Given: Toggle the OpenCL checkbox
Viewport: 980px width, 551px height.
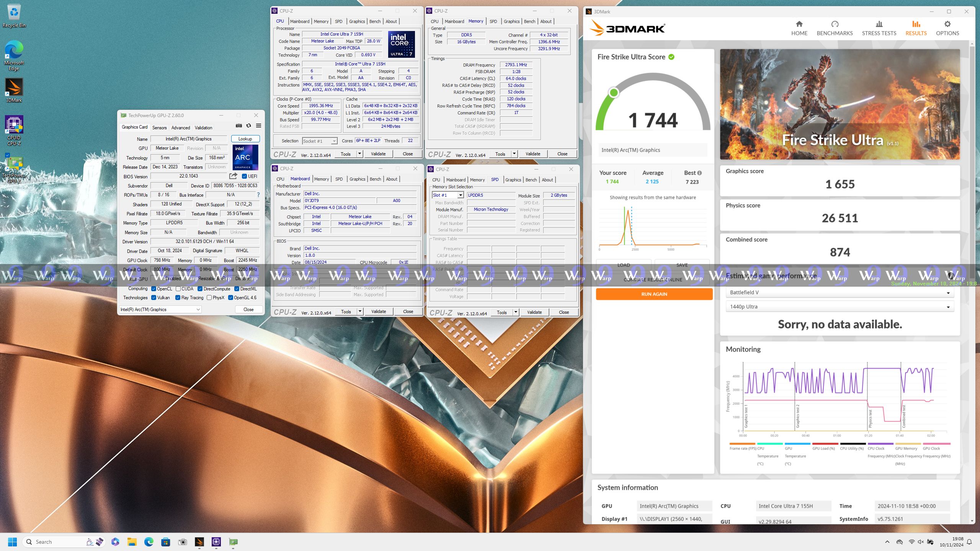Looking at the screenshot, I should pyautogui.click(x=154, y=289).
